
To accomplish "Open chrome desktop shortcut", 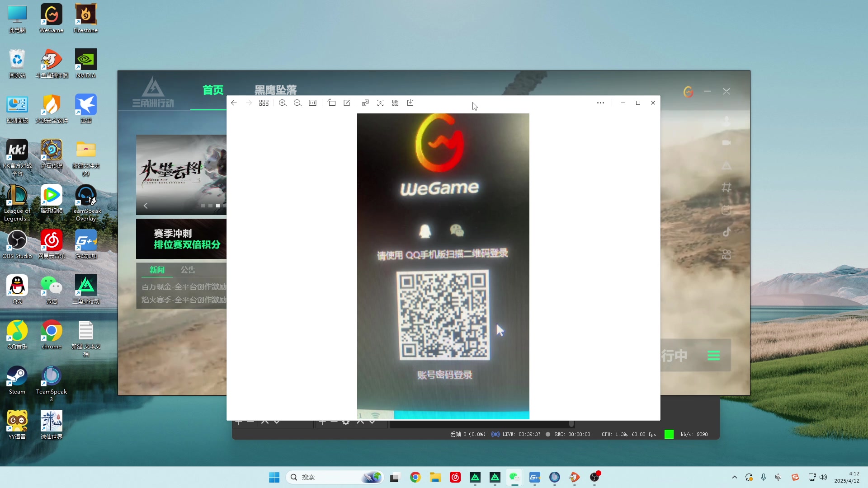I will (52, 335).
